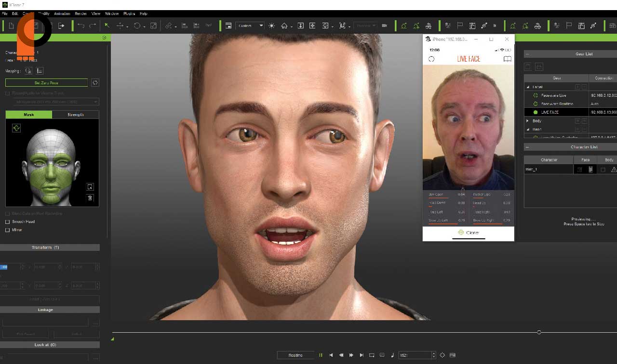Enable the Mirror checkbox
This screenshot has height=364, width=617.
coord(7,230)
